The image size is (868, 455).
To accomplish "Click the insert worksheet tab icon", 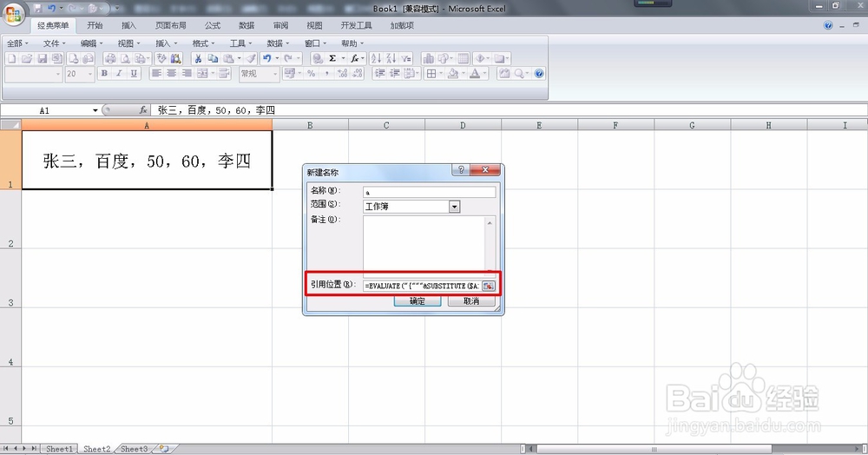I will 164,449.
